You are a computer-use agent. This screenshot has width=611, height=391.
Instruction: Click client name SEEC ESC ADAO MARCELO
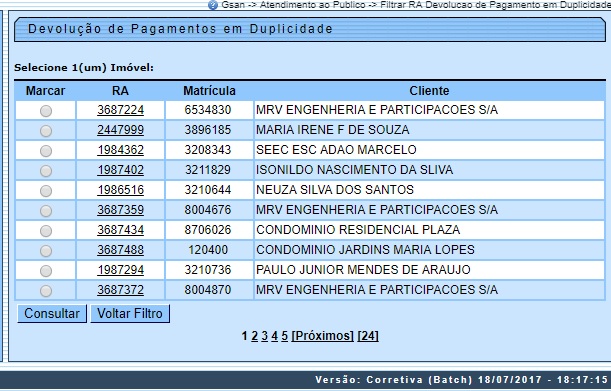[336, 150]
